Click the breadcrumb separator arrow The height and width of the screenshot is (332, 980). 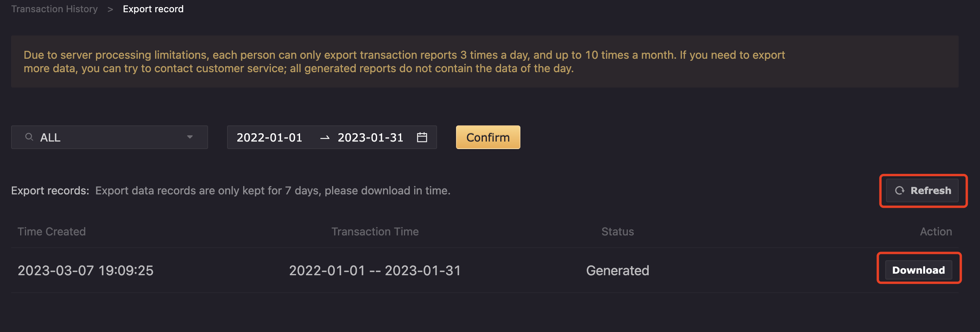click(x=110, y=9)
